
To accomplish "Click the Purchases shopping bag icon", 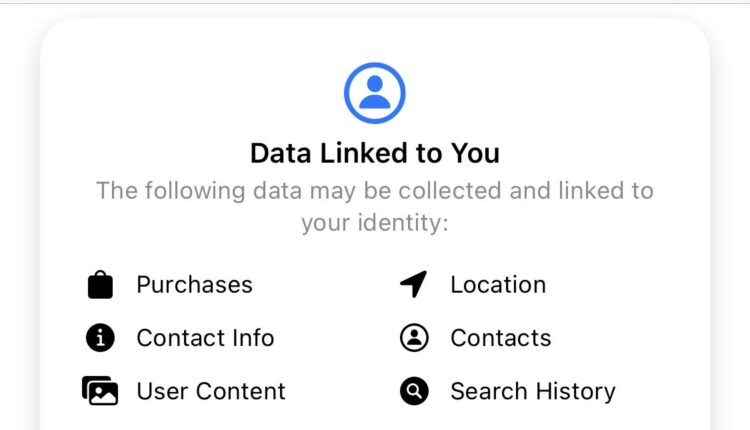I will pos(100,285).
